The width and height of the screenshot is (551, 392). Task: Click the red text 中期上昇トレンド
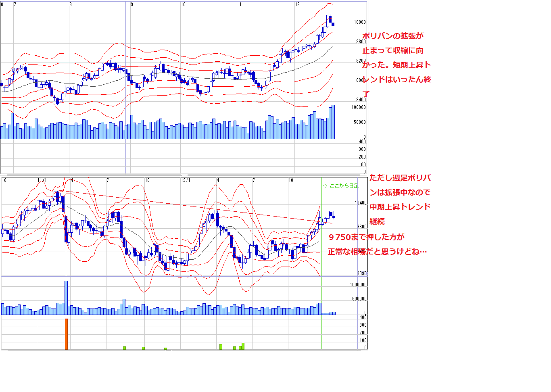tap(400, 207)
